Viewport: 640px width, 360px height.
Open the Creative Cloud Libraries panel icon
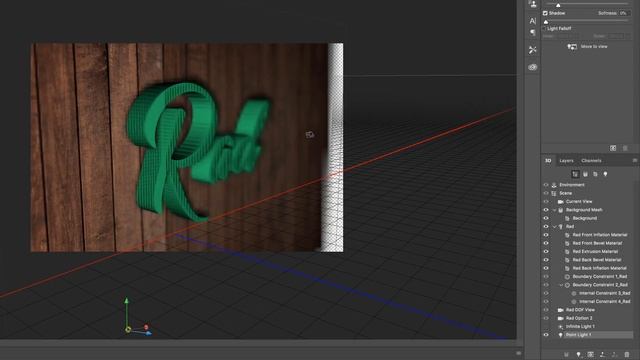click(x=533, y=67)
